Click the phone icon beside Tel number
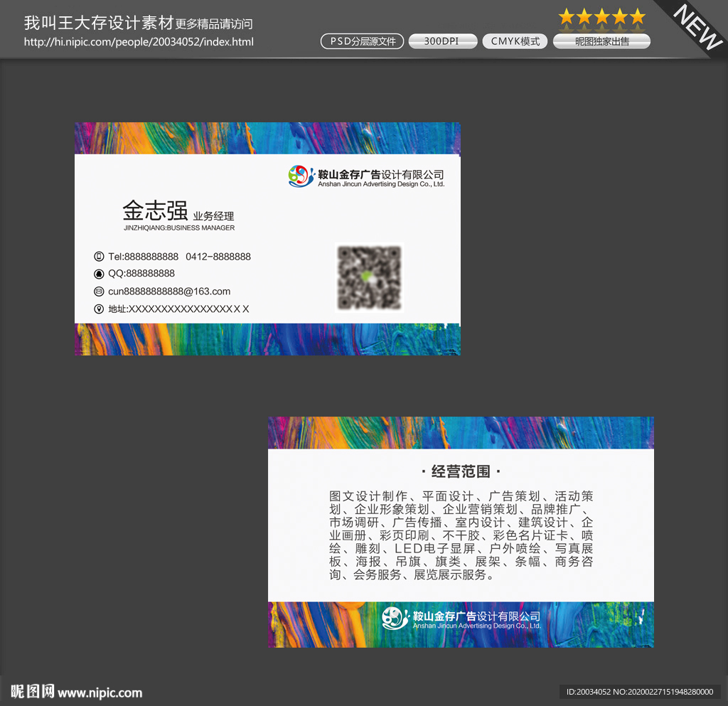The width and height of the screenshot is (728, 706). pos(98,256)
